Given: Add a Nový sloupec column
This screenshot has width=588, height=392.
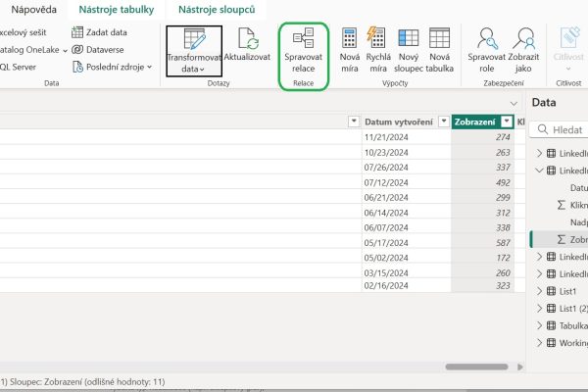Looking at the screenshot, I should coord(409,50).
